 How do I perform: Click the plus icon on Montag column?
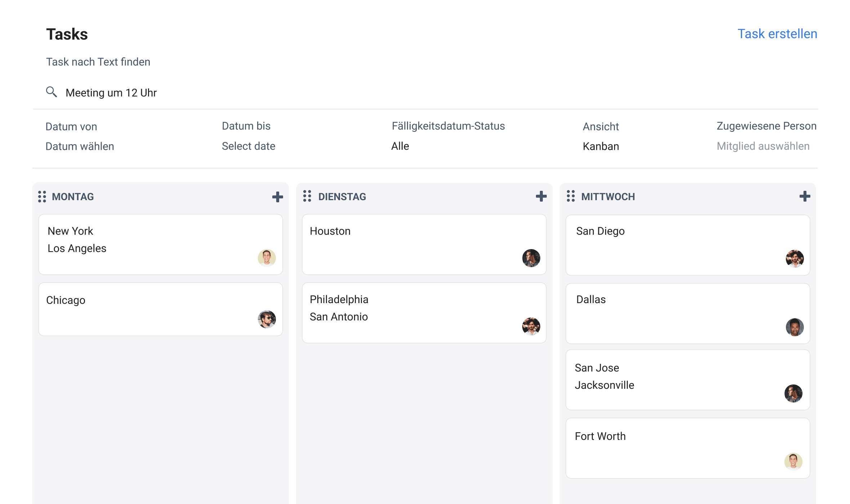point(277,197)
